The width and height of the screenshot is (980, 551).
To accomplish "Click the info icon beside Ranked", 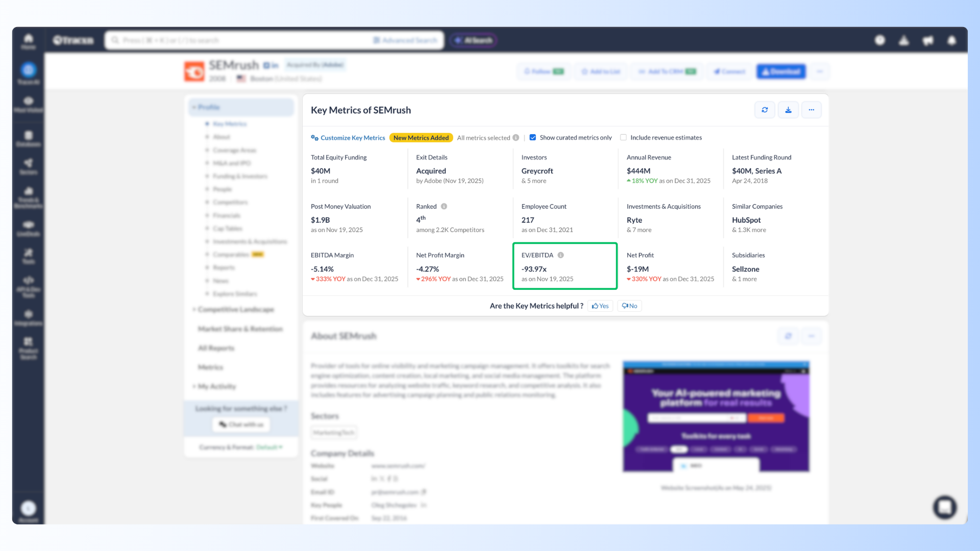I will click(x=444, y=207).
